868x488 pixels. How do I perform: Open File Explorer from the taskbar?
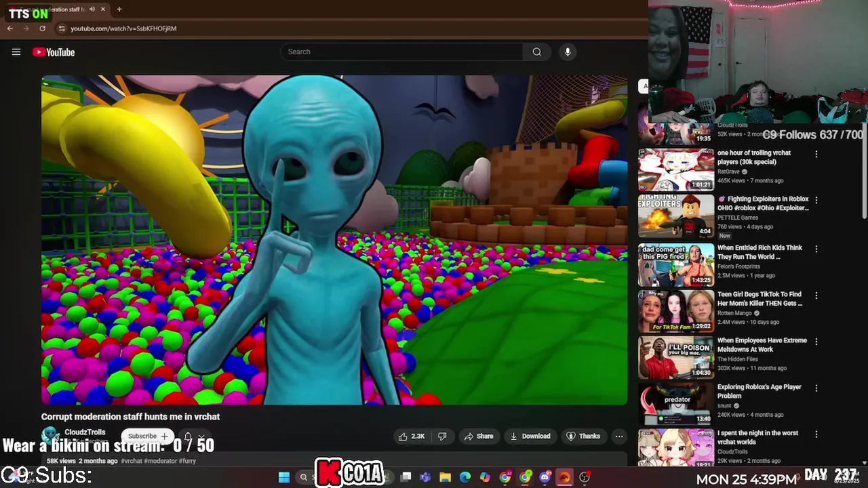(445, 477)
